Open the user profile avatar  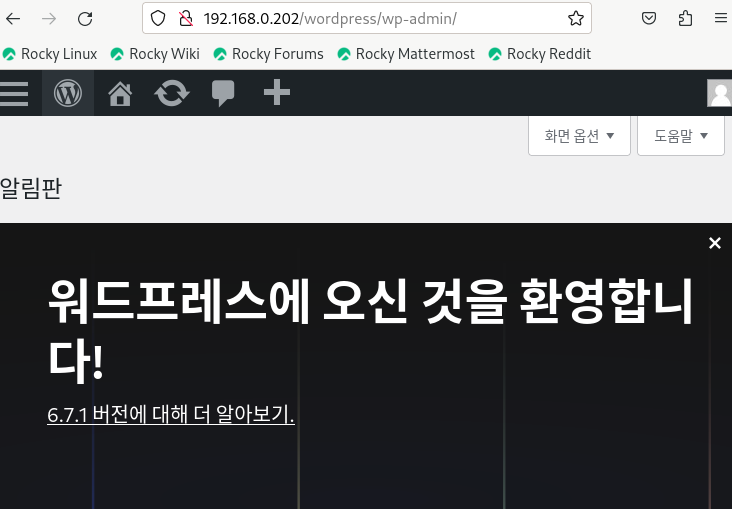click(719, 93)
